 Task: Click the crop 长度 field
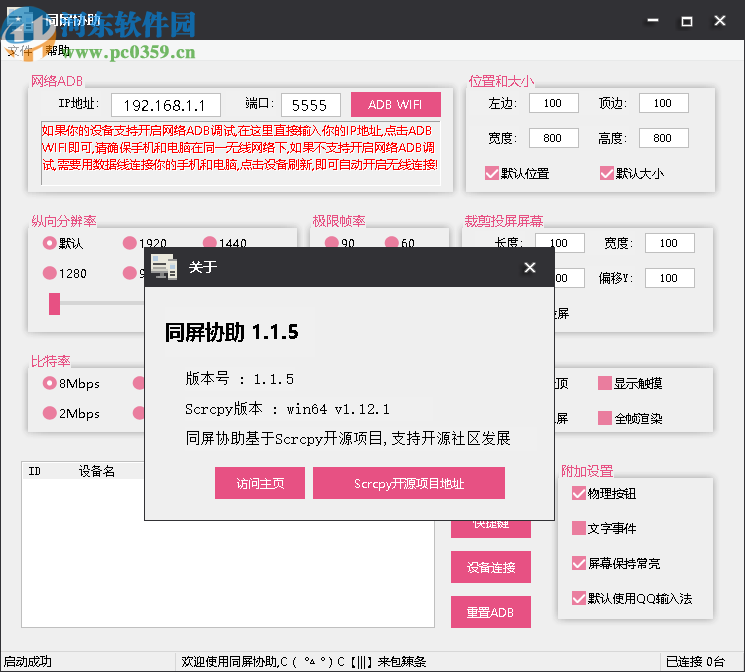560,242
